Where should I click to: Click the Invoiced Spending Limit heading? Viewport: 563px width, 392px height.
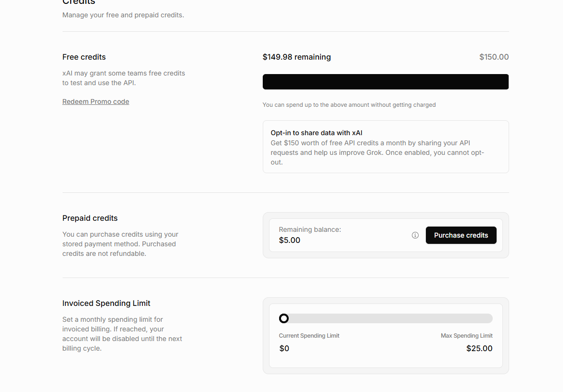click(x=106, y=303)
